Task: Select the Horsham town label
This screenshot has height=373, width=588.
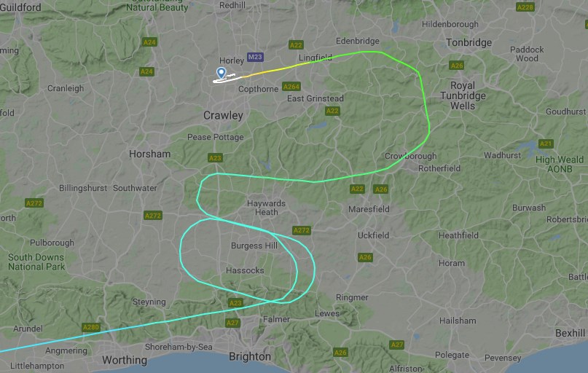Action: click(x=149, y=154)
